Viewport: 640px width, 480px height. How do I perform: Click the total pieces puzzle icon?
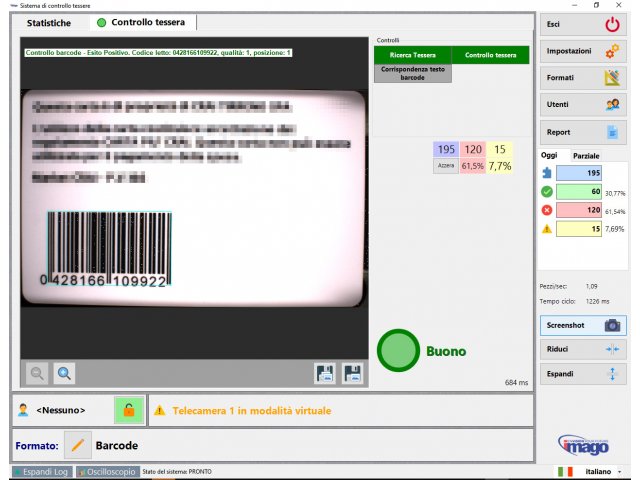pyautogui.click(x=547, y=173)
